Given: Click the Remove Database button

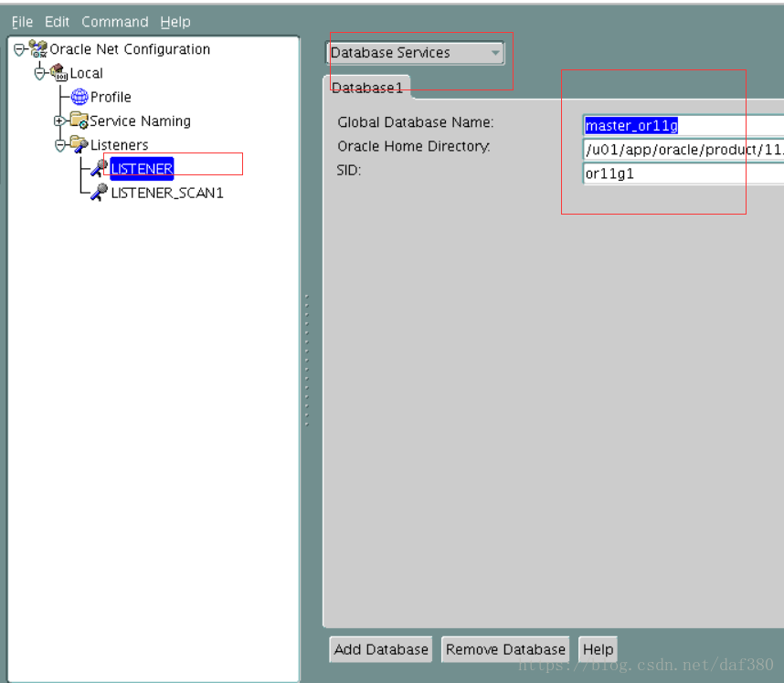Looking at the screenshot, I should pos(505,649).
